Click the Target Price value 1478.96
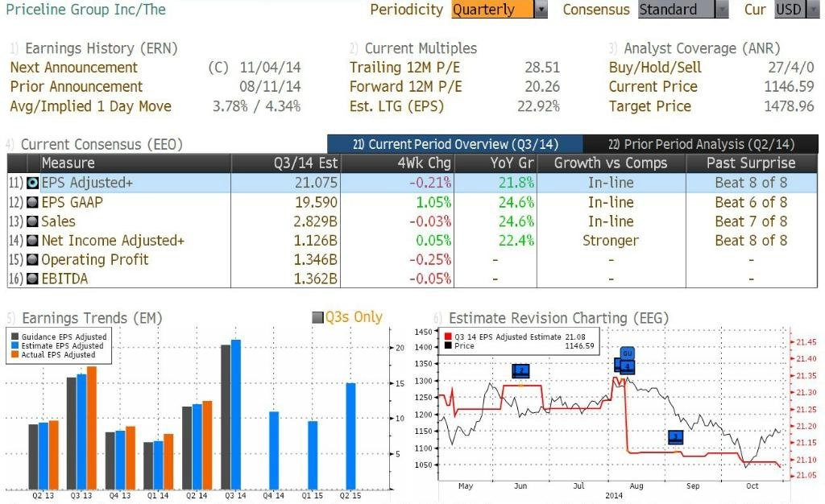The width and height of the screenshot is (825, 504). (x=790, y=106)
